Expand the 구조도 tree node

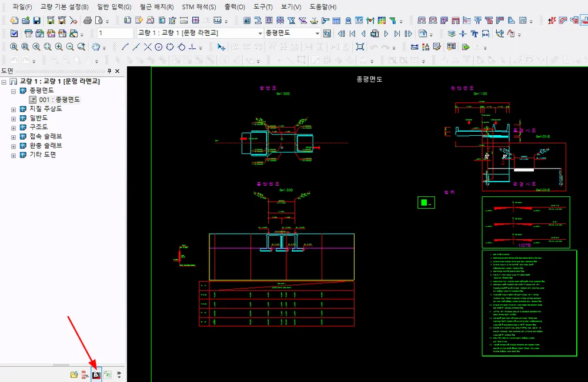pyautogui.click(x=14, y=128)
